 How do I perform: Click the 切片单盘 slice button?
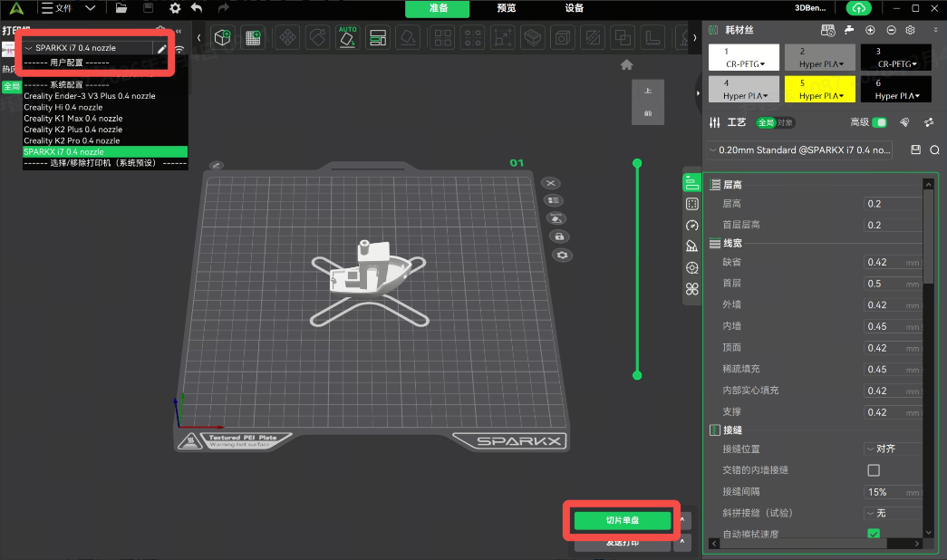[x=622, y=520]
